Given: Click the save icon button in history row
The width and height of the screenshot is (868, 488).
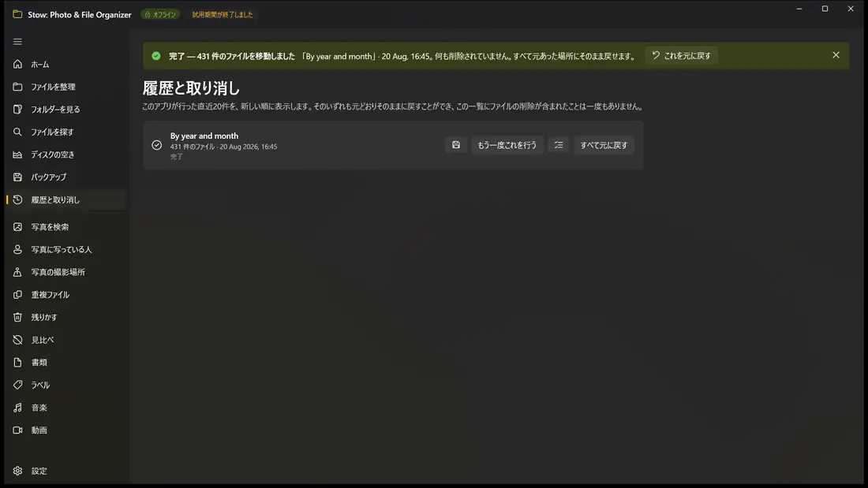Looking at the screenshot, I should click(456, 145).
